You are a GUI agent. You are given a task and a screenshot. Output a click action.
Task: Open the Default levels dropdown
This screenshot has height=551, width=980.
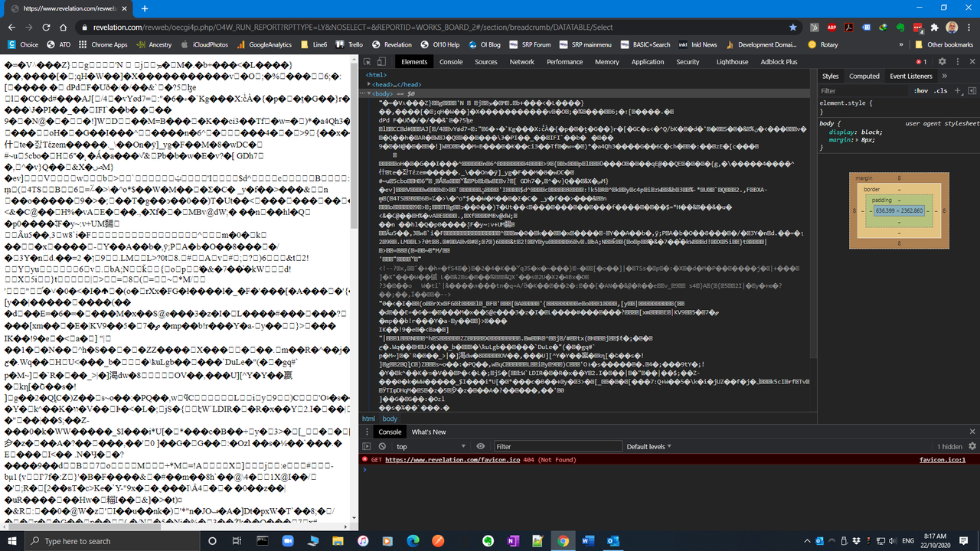[x=648, y=446]
